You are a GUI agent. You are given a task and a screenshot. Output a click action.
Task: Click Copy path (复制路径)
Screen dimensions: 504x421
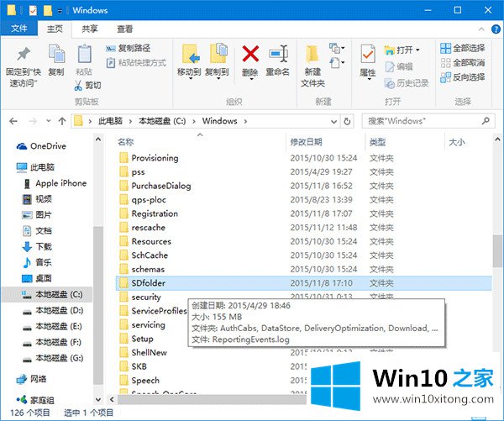tap(128, 48)
